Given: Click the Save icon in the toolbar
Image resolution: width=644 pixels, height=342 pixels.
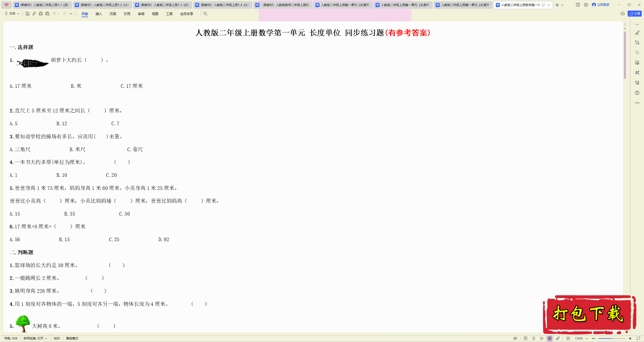Looking at the screenshot, I should [28, 14].
